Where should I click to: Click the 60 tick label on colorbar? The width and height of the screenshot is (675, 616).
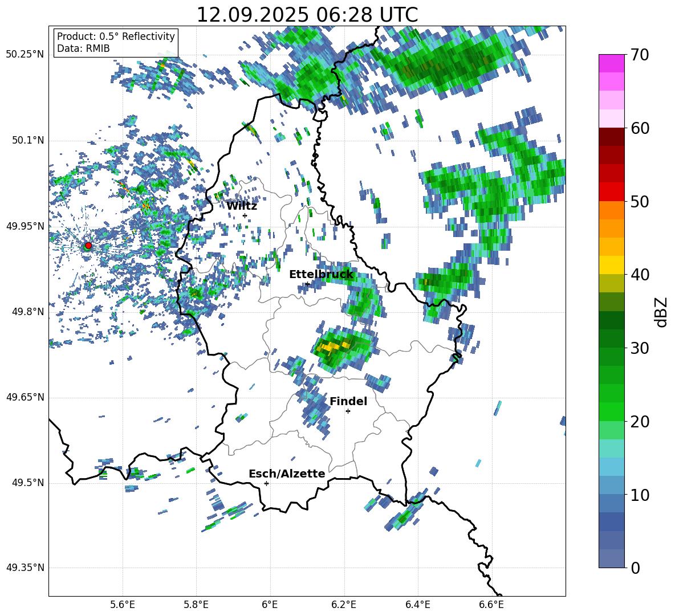pyautogui.click(x=640, y=128)
